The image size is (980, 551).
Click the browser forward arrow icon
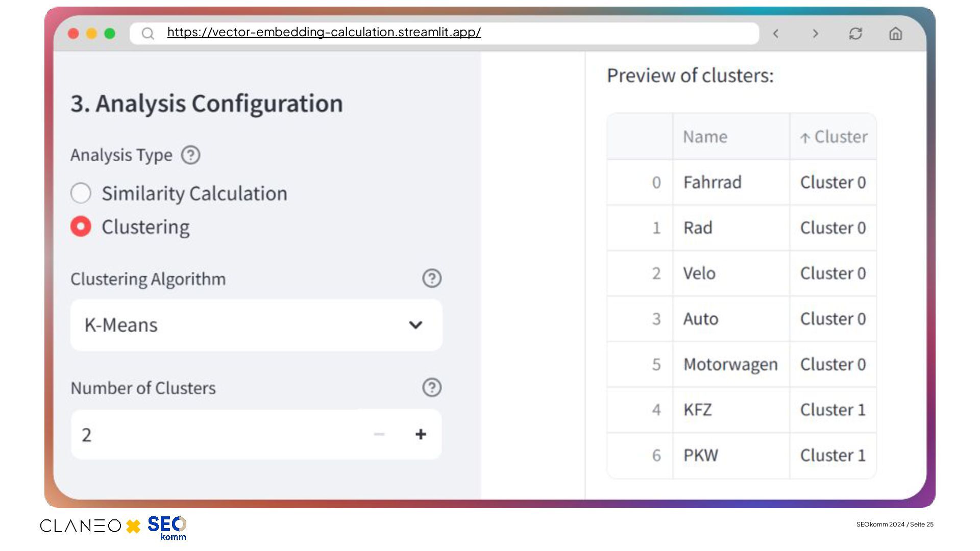(x=815, y=34)
